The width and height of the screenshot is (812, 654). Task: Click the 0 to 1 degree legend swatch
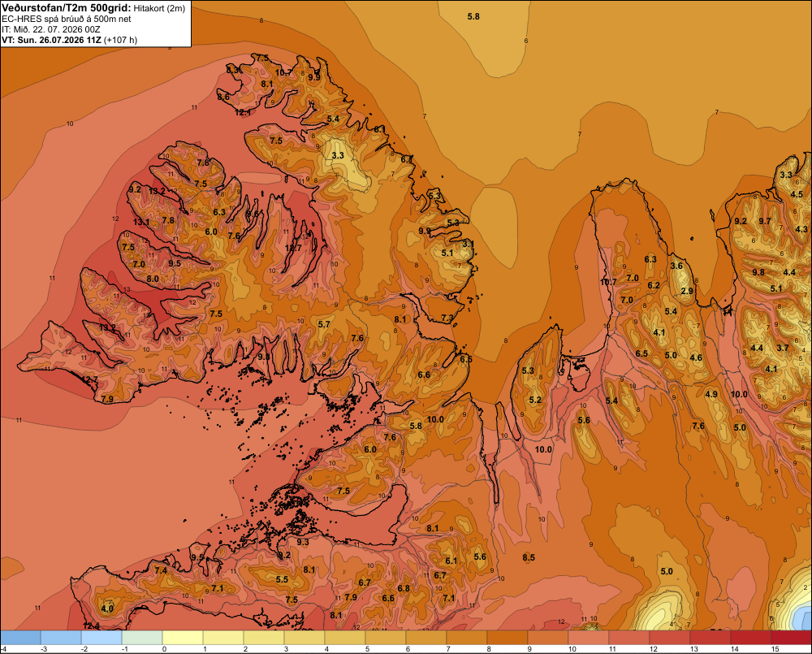[x=183, y=638]
